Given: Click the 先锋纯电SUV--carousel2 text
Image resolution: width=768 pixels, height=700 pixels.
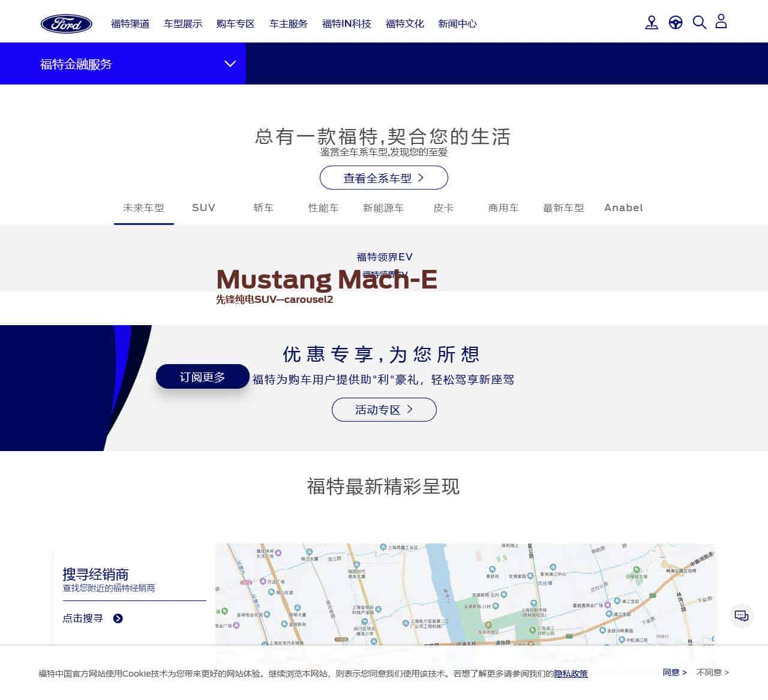Looking at the screenshot, I should 275,299.
